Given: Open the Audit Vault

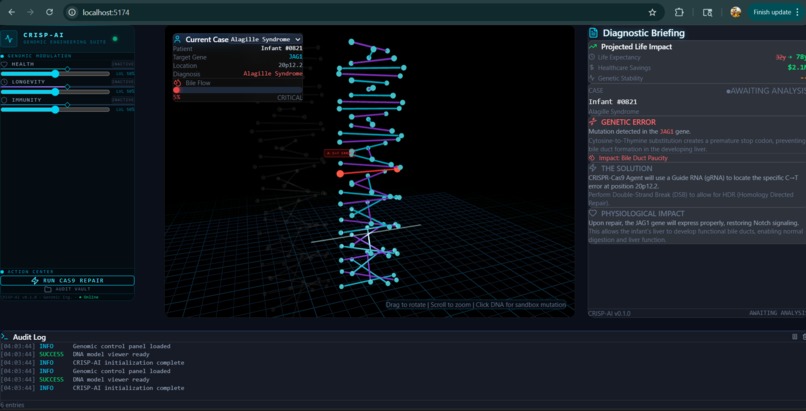Looking at the screenshot, I should [67, 289].
